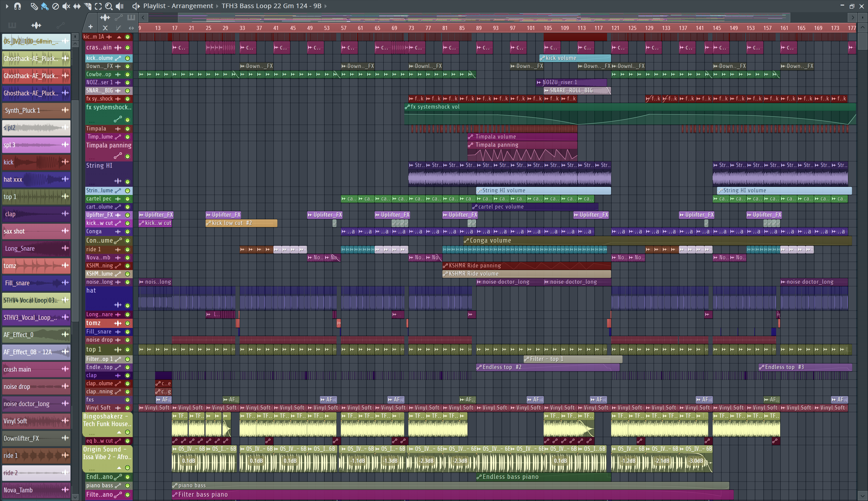Mute the cras..ain track
This screenshot has height=501, width=868.
pyautogui.click(x=128, y=47)
